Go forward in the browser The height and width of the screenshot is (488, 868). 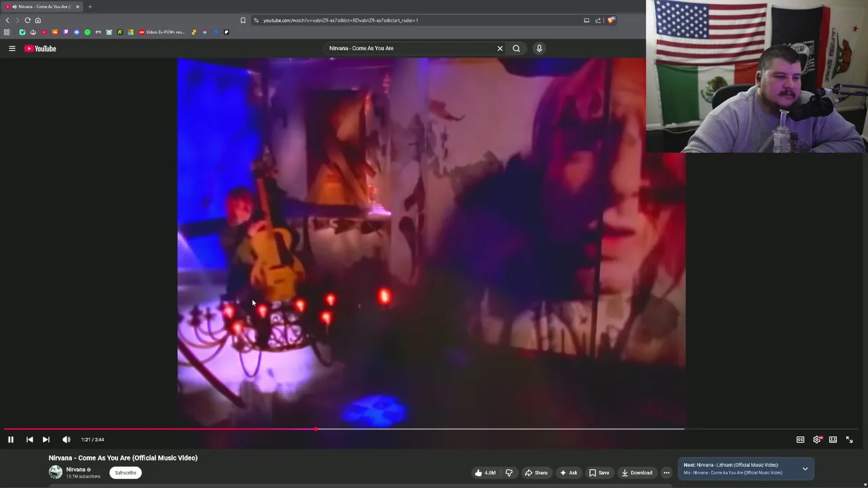click(x=18, y=20)
